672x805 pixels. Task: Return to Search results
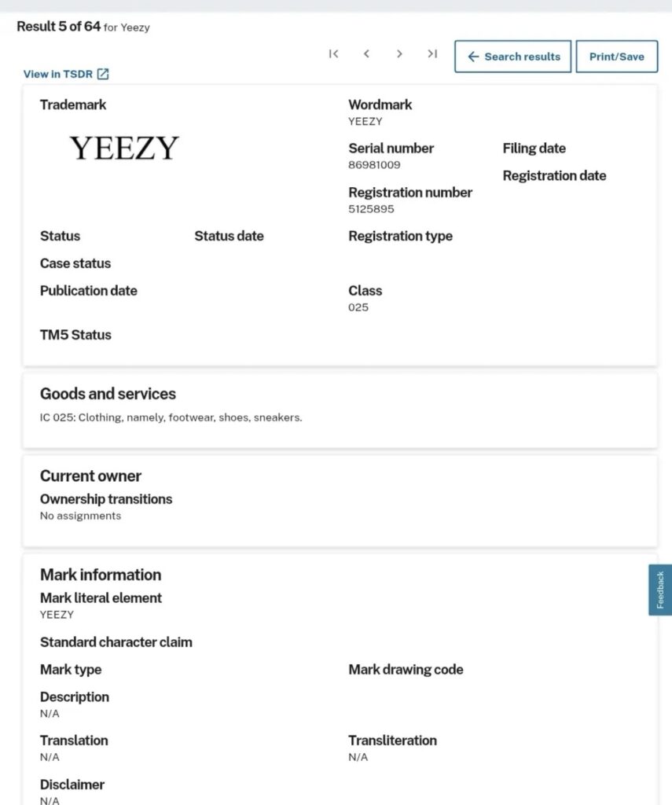[513, 57]
